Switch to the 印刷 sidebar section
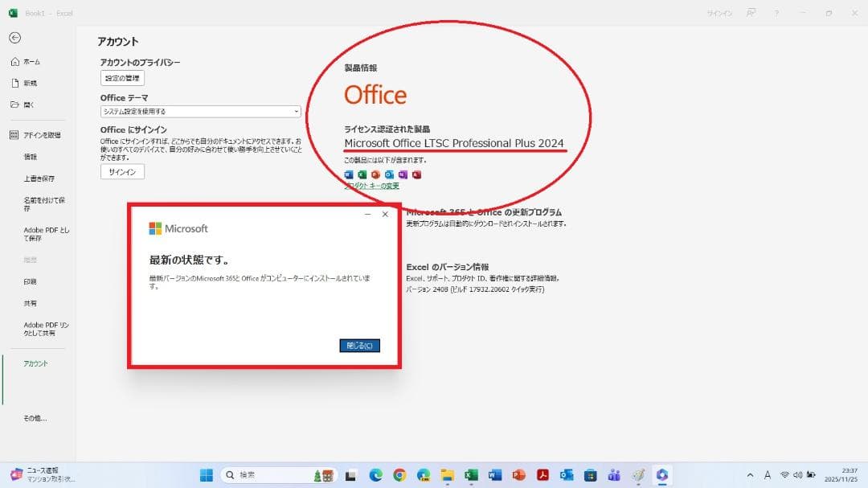The height and width of the screenshot is (488, 868). coord(30,281)
